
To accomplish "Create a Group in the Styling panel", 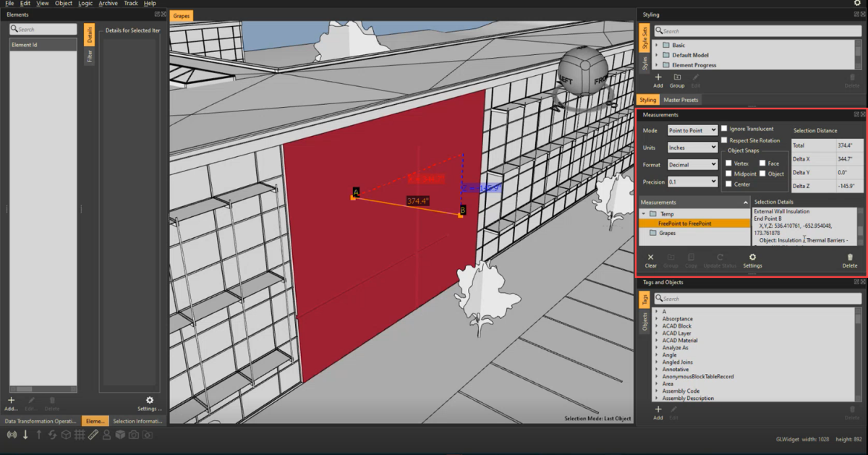I will pyautogui.click(x=677, y=80).
